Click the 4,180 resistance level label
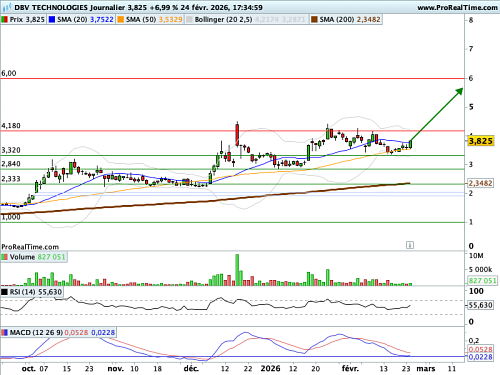The width and height of the screenshot is (500, 375). coord(11,126)
